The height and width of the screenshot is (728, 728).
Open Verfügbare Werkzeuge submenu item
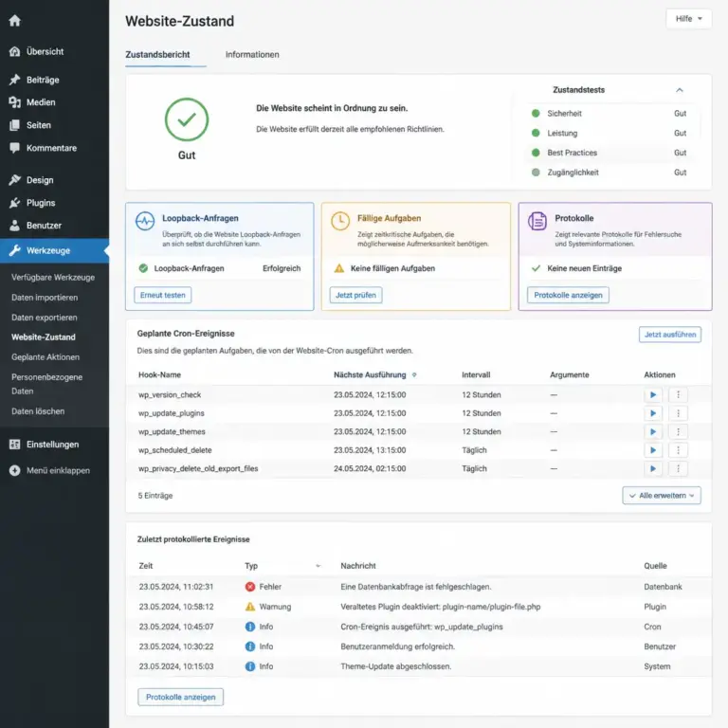(x=53, y=277)
